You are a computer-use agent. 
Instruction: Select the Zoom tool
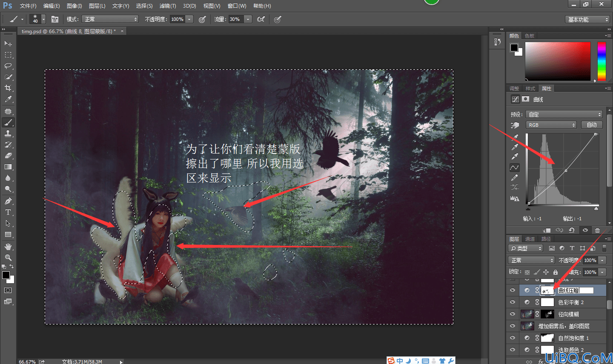click(x=8, y=258)
